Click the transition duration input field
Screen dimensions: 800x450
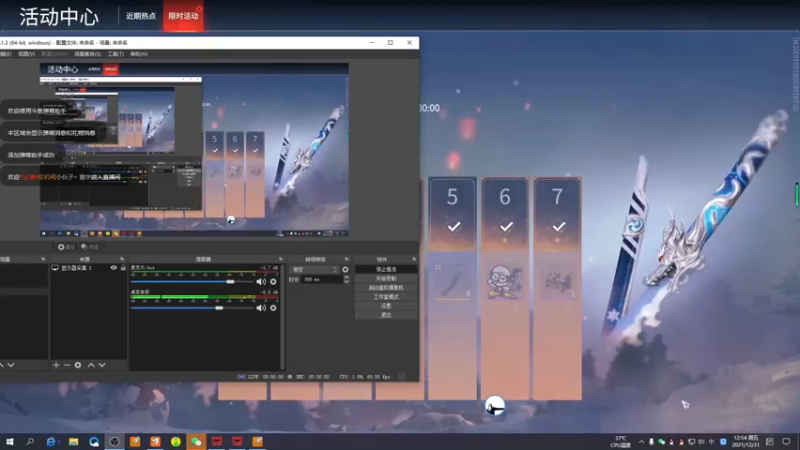322,280
